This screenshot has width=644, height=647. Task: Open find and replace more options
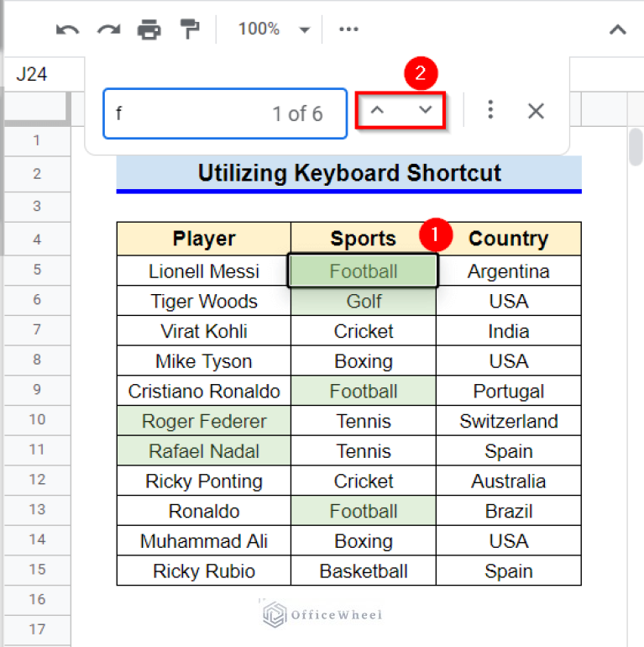click(490, 110)
